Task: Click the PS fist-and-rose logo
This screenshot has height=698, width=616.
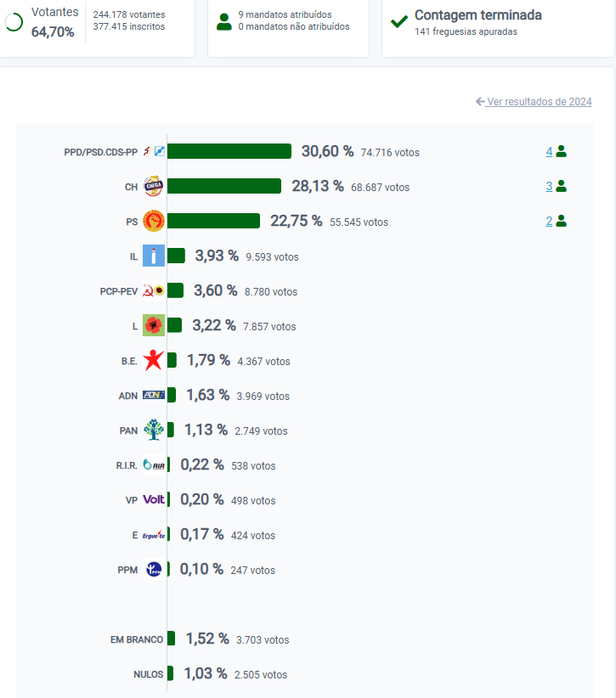Action: [x=154, y=222]
